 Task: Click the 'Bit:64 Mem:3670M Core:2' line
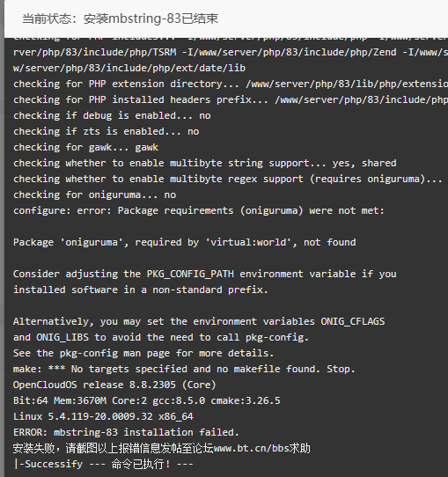point(147,400)
